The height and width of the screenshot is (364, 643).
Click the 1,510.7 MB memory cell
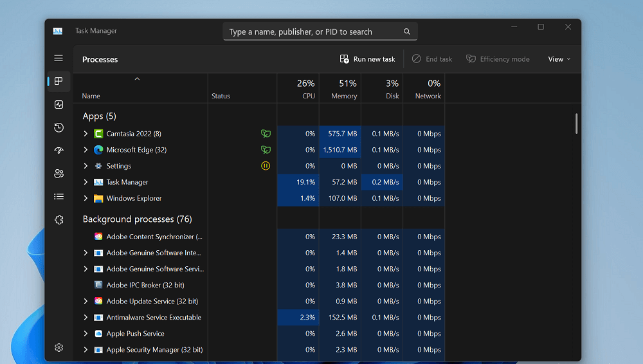tap(340, 150)
